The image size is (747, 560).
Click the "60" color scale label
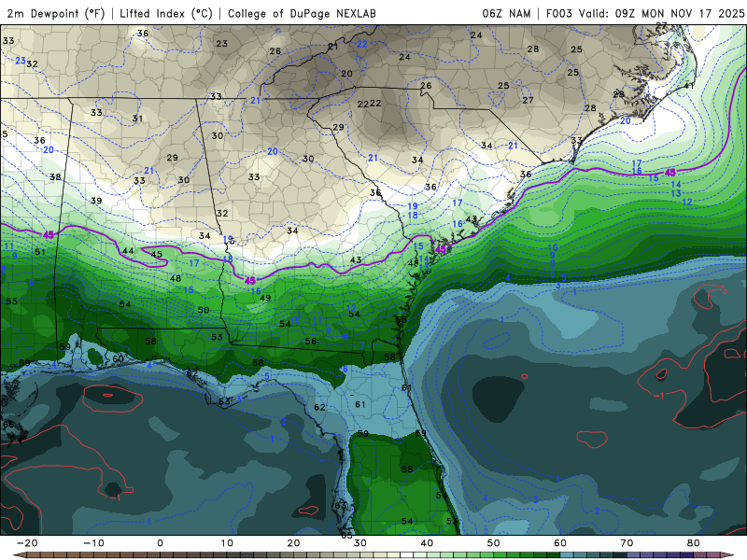[560, 543]
